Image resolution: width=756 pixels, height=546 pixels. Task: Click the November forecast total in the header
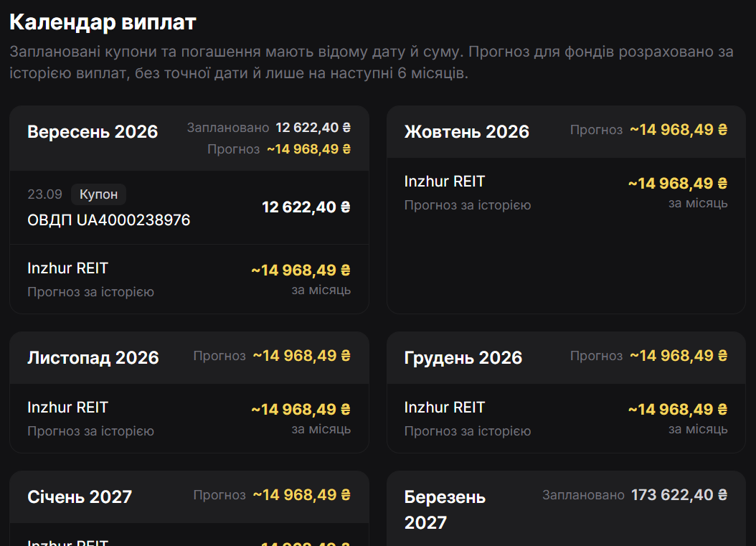point(302,355)
